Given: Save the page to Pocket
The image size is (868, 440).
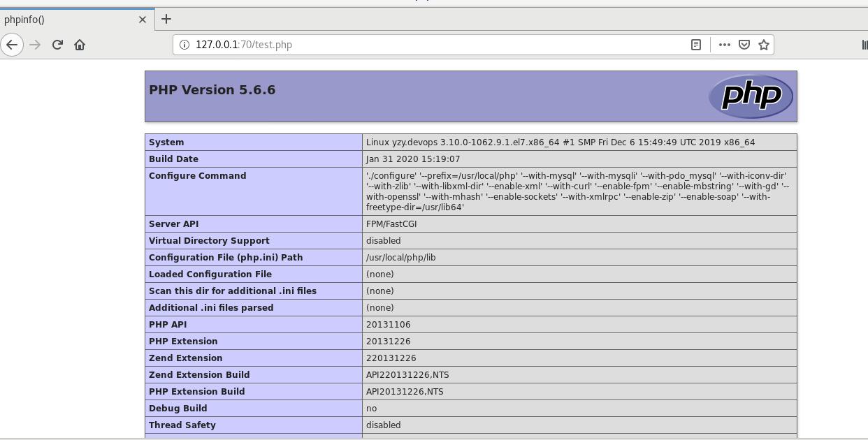Looking at the screenshot, I should point(744,44).
